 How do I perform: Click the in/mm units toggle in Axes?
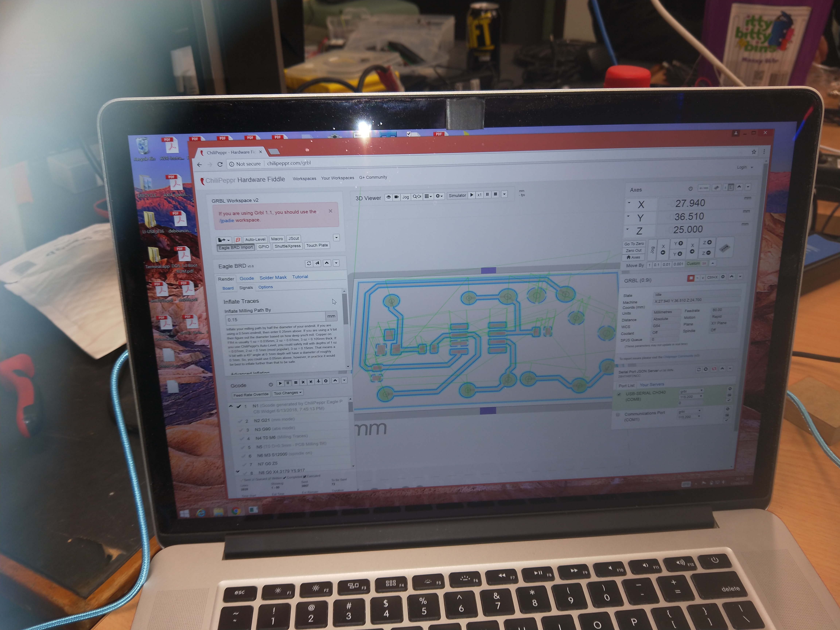(x=703, y=188)
